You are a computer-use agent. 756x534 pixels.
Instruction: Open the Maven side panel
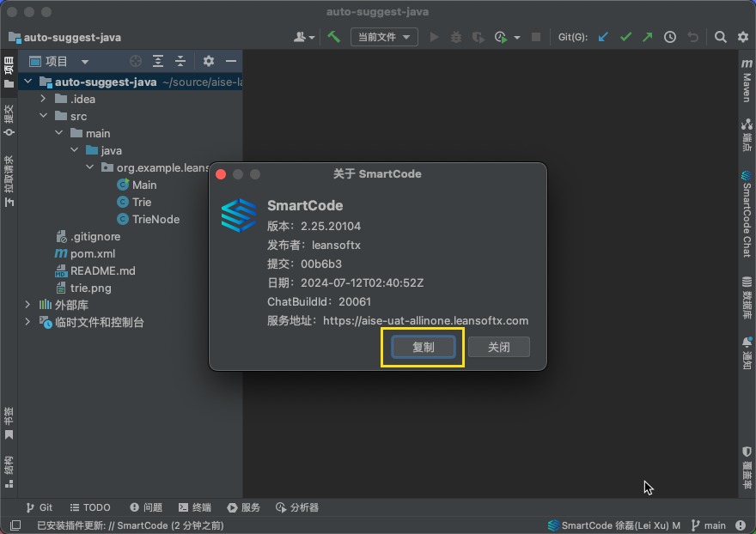tap(747, 81)
